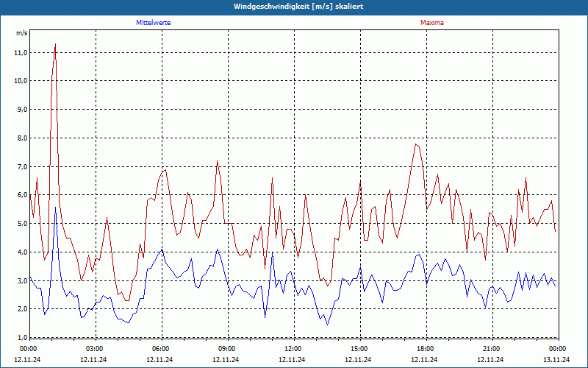Click the y-axis value '7,0'

(x=22, y=166)
